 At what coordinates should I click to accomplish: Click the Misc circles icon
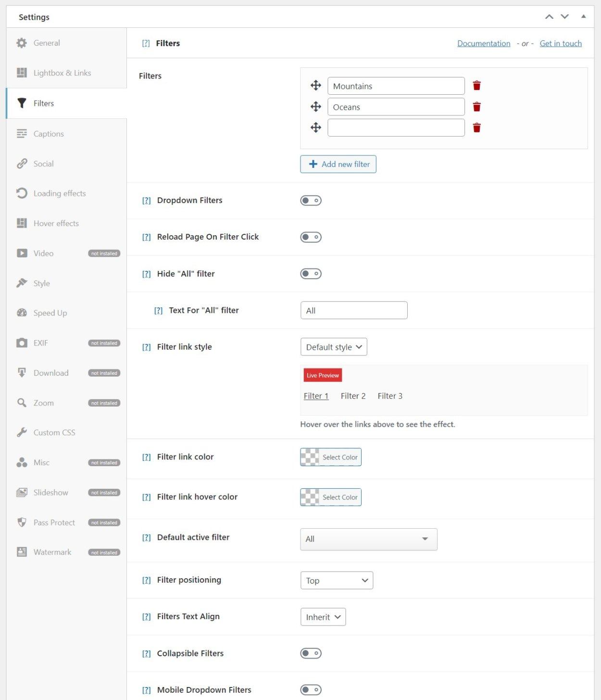point(22,462)
